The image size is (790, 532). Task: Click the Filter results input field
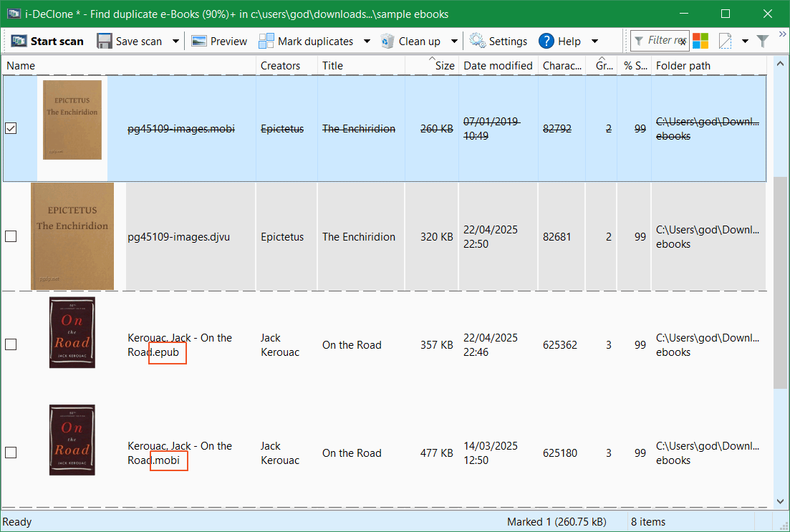pyautogui.click(x=661, y=40)
